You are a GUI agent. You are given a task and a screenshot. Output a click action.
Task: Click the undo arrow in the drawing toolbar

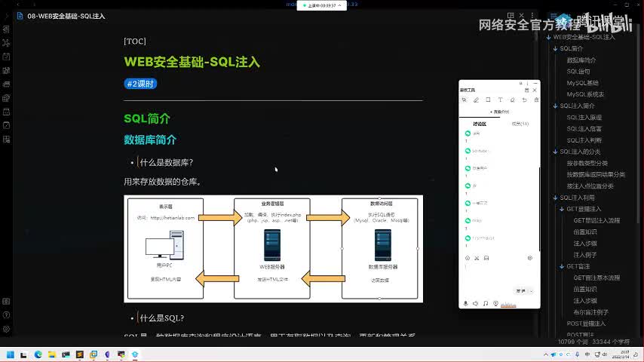[525, 100]
